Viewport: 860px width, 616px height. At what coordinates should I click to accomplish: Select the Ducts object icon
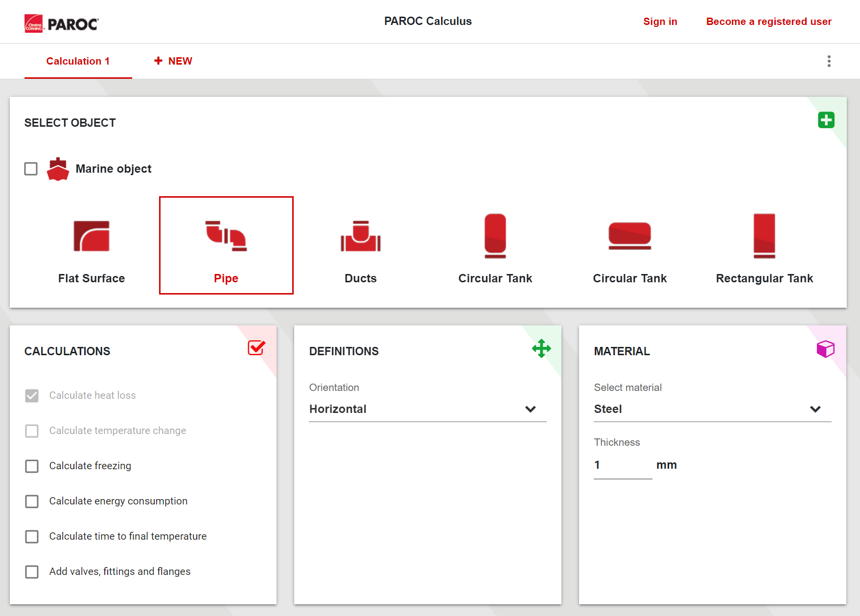click(361, 236)
